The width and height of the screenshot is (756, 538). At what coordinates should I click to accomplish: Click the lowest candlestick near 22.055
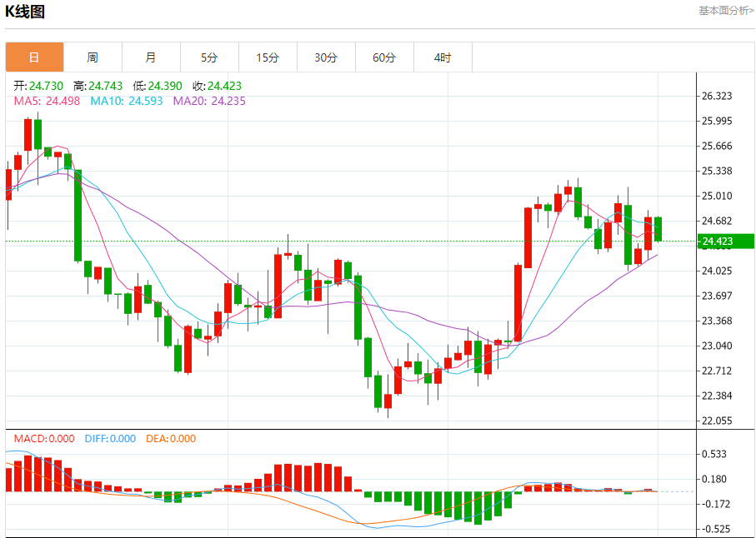click(388, 396)
